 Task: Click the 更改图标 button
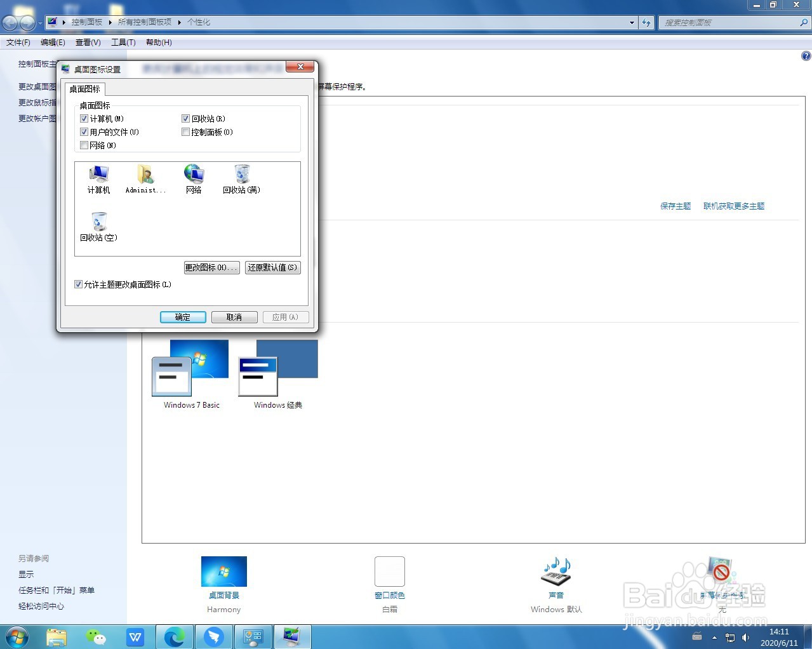pyautogui.click(x=211, y=267)
